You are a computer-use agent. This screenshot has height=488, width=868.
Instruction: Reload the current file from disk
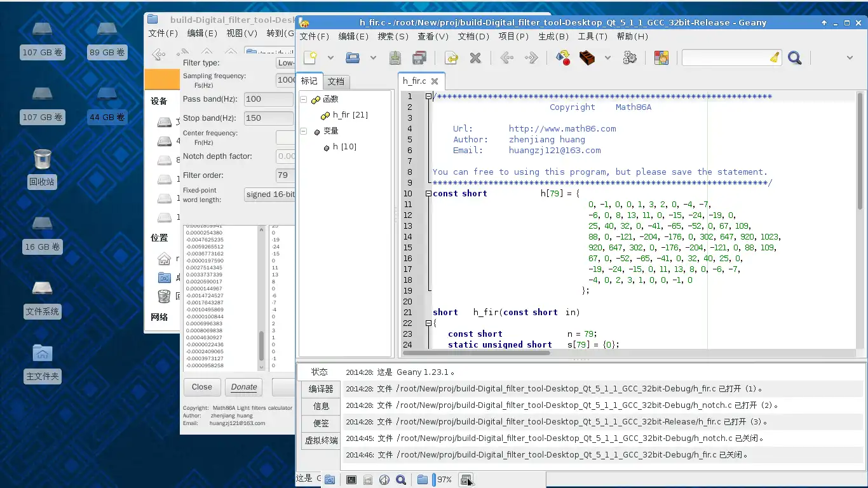(451, 58)
